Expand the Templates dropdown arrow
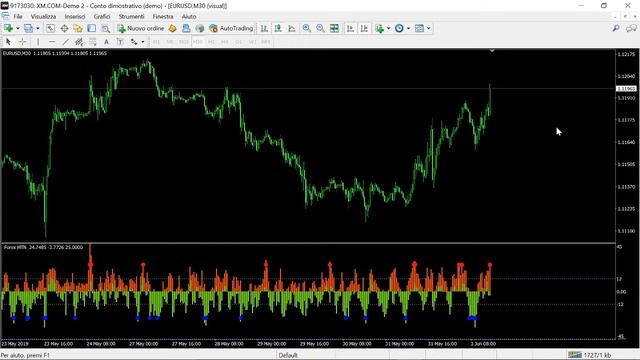The width and height of the screenshot is (640, 360). (428, 28)
